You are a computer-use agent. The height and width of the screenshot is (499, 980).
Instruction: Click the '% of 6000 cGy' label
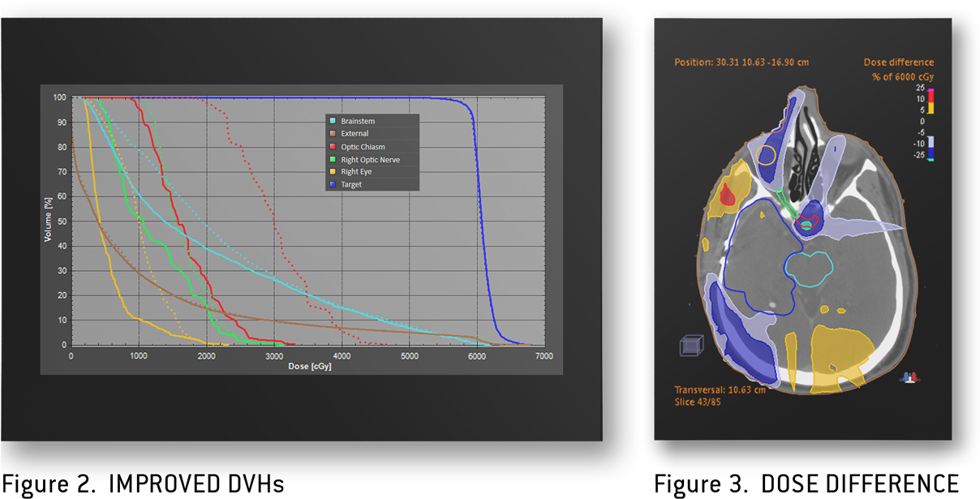(903, 77)
